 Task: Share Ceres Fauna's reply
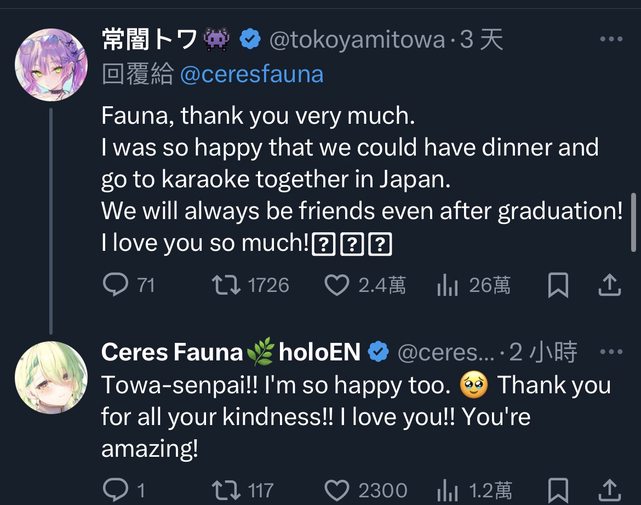point(609,490)
